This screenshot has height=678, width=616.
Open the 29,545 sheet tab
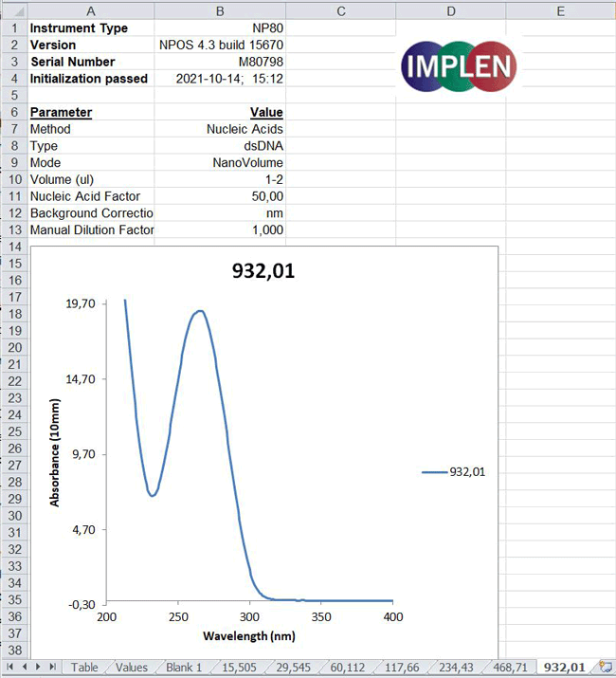tap(293, 668)
